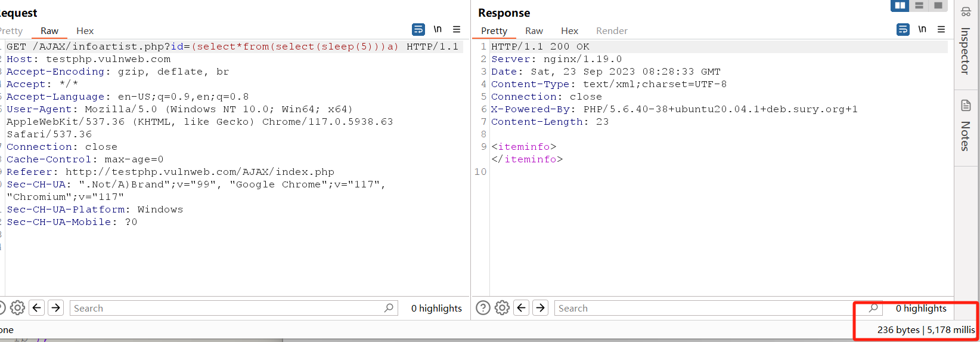Switch Request panel to Raw tab
The width and height of the screenshot is (980, 342).
[49, 31]
